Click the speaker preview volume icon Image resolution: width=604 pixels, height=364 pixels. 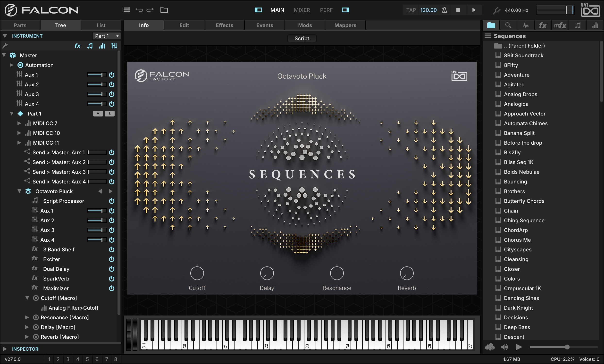point(504,347)
